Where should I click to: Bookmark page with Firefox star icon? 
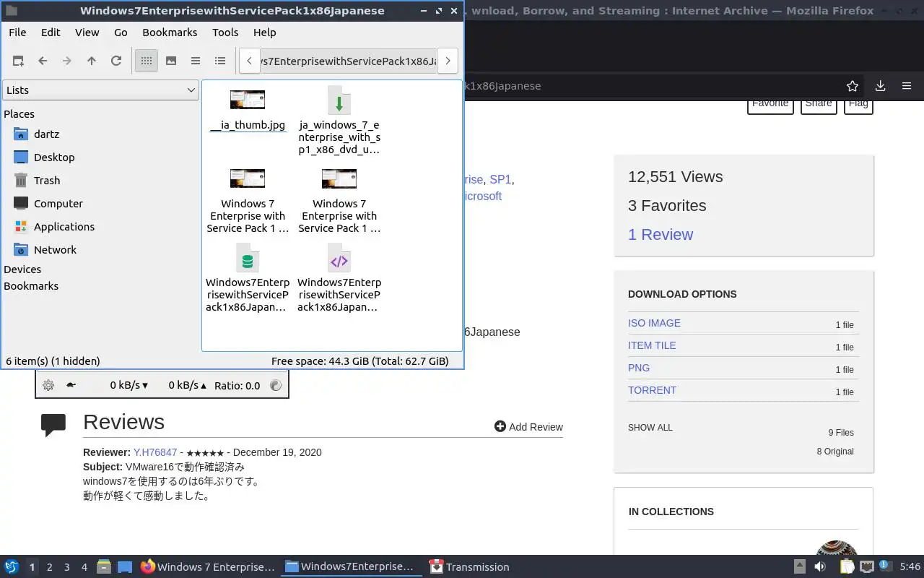pos(853,86)
